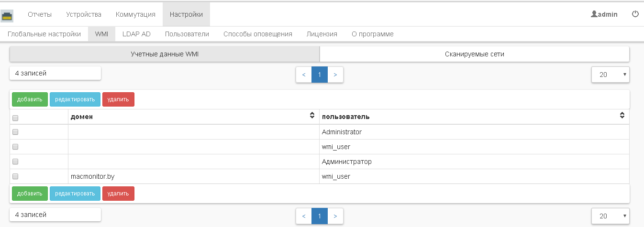Toggle the select-all checkbox in table header
Image resolution: width=644 pixels, height=227 pixels.
[x=15, y=118]
